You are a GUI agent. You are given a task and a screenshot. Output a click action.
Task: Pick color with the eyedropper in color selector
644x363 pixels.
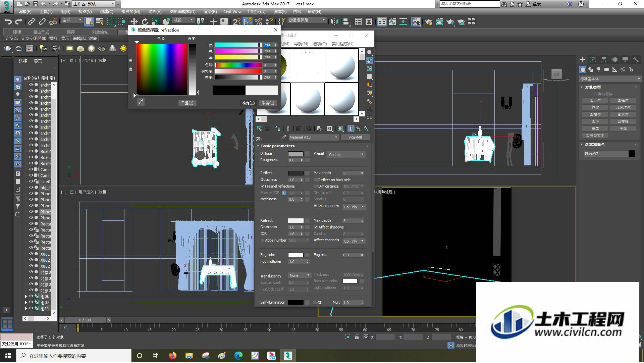pos(141,102)
